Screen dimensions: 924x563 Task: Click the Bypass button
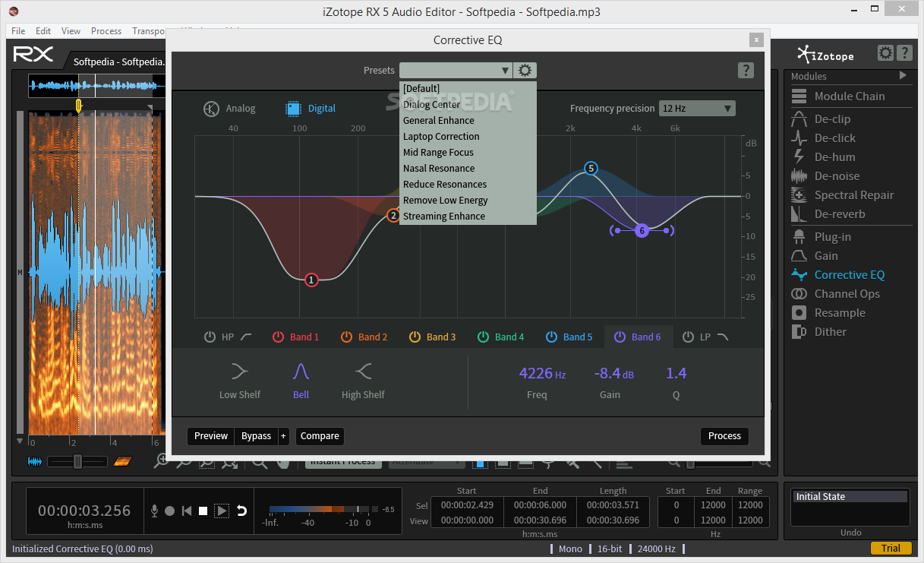pos(257,436)
